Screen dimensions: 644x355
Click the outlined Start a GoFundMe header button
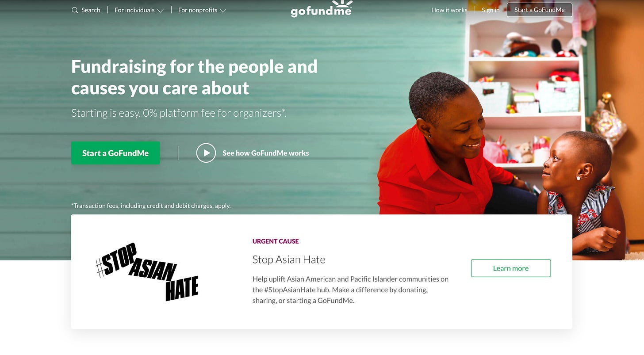click(539, 10)
